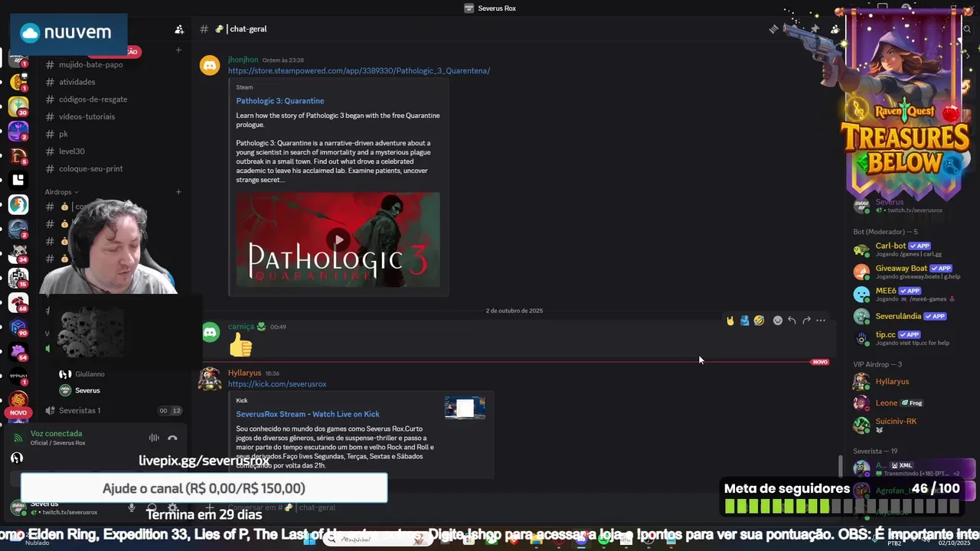980x551 pixels.
Task: Click username carniça in chat
Action: [x=241, y=327]
